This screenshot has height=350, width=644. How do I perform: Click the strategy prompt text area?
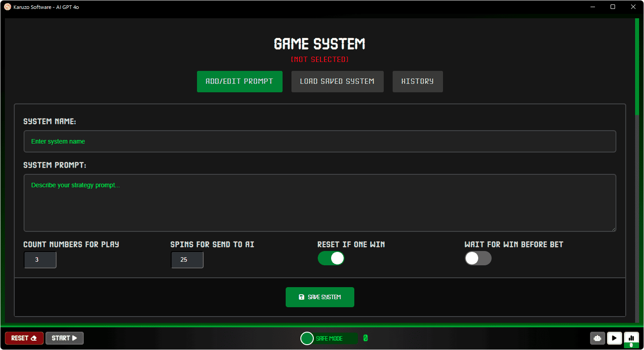click(319, 203)
